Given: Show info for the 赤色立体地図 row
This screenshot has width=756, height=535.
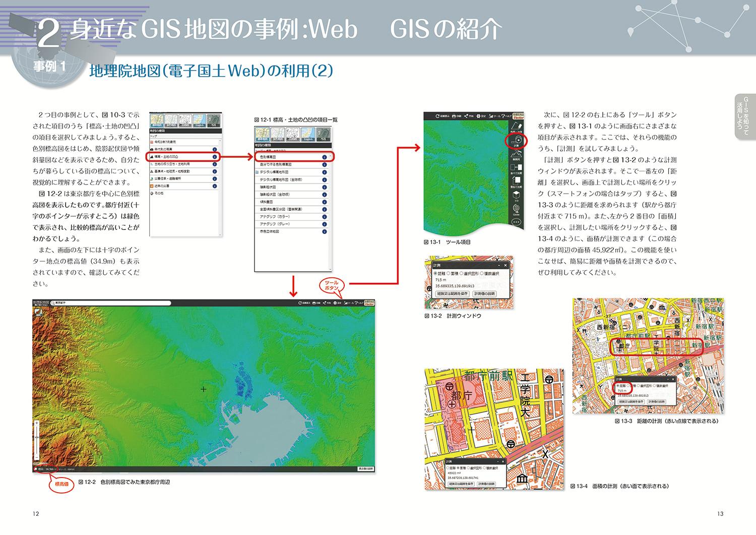Looking at the screenshot, I should [x=324, y=231].
